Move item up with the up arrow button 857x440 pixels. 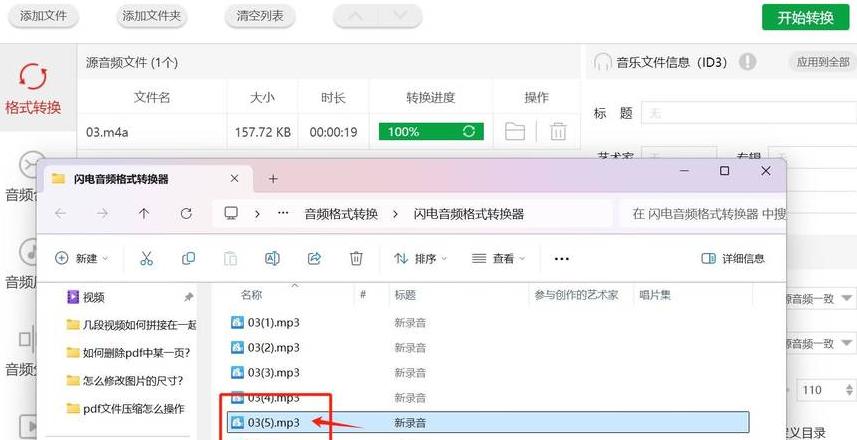pyautogui.click(x=355, y=16)
